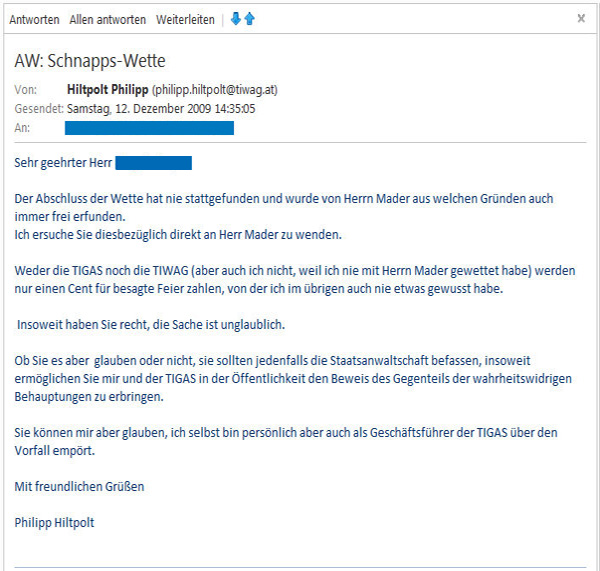This screenshot has width=600, height=571.
Task: Click the line 'immer frei erfunden.'
Action: click(70, 217)
